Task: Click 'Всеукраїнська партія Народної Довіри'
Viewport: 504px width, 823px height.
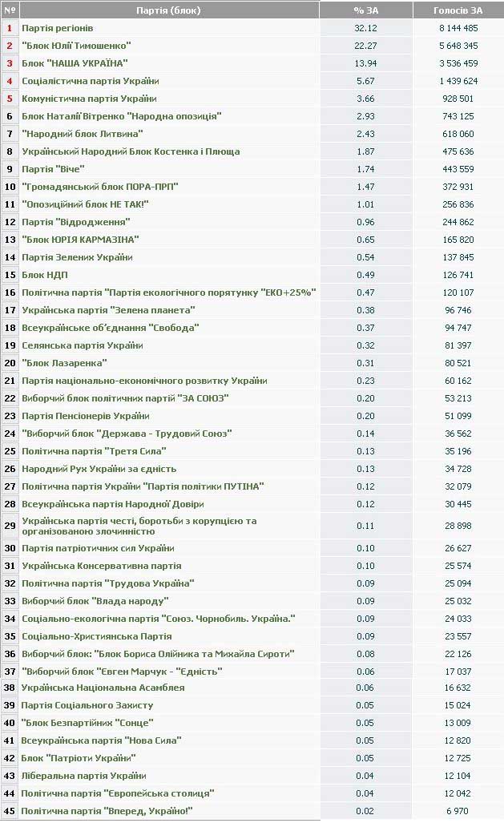Action: tap(113, 504)
